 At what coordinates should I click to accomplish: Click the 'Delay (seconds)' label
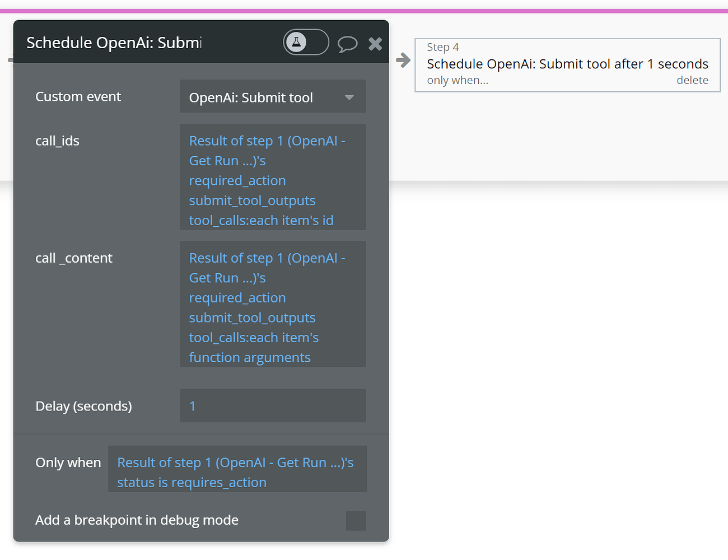pos(83,406)
